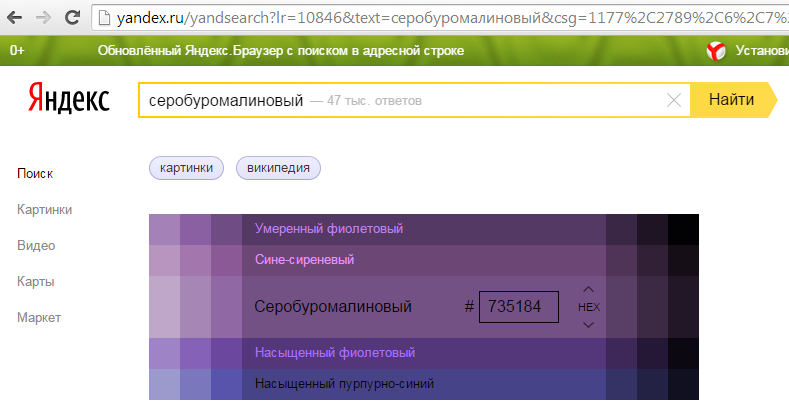Click the up chevron above HEX
Viewport: 789px width, 408px height.
point(588,290)
